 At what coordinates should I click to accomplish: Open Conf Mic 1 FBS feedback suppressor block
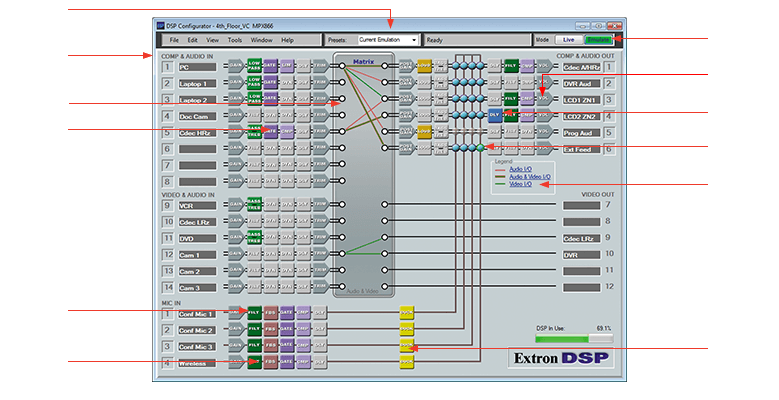point(271,313)
